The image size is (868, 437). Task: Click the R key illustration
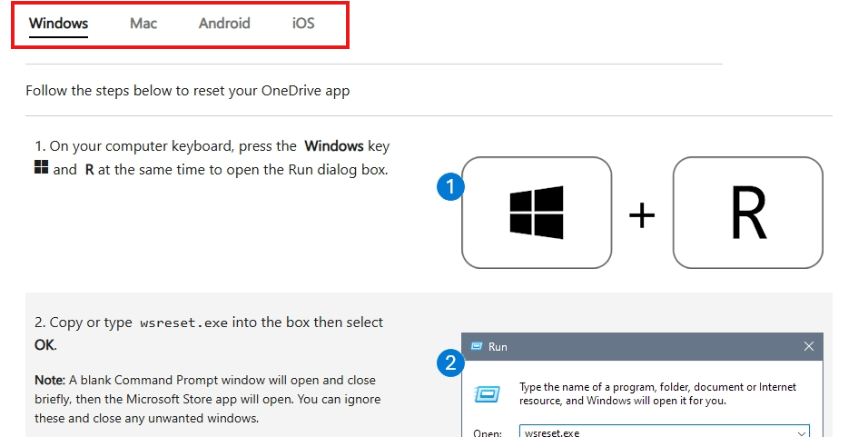[x=748, y=213]
